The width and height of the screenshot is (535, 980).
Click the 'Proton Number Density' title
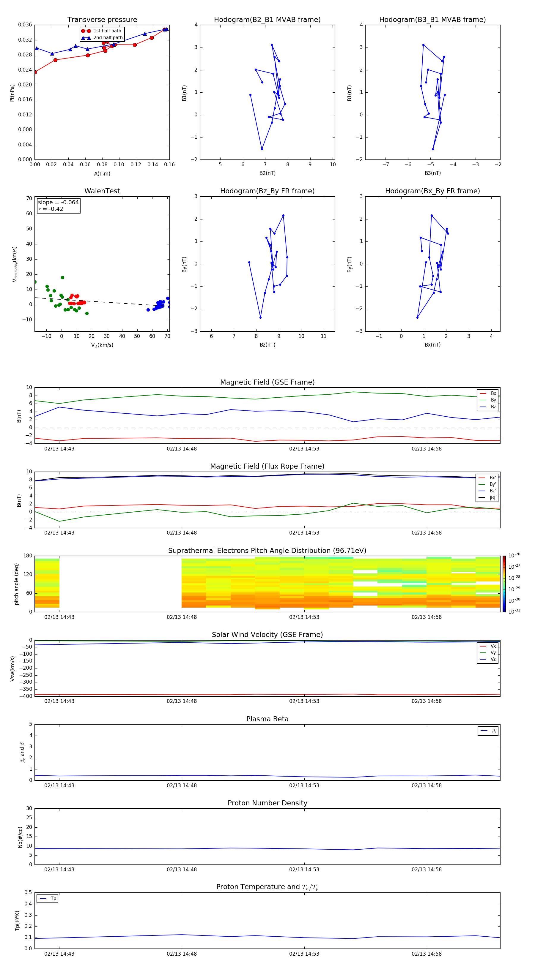pos(267,803)
